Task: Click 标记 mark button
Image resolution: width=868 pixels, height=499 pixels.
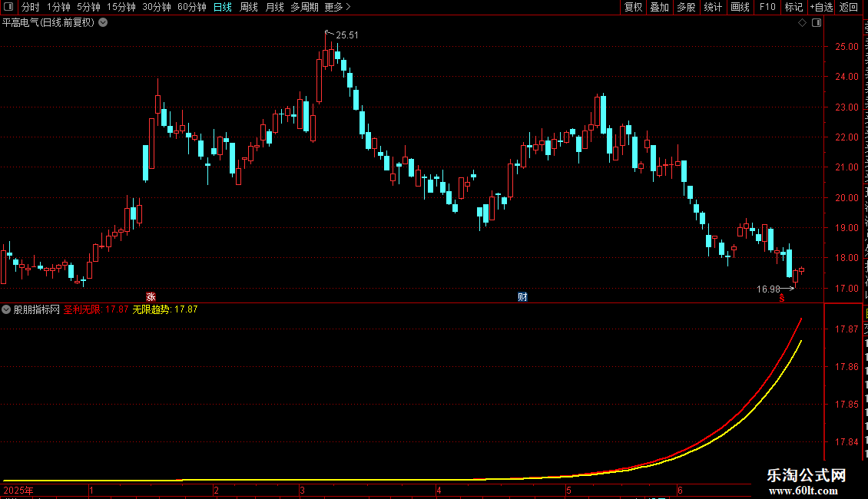Action: (x=793, y=7)
